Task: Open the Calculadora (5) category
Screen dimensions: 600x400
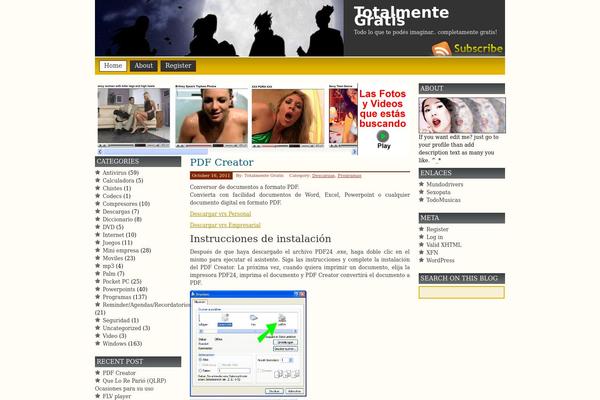Action: (123, 180)
